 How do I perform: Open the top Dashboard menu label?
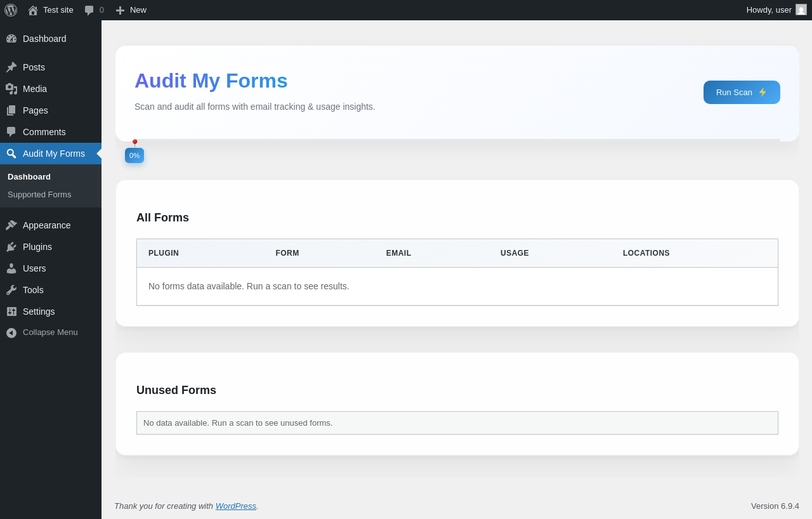[x=44, y=39]
